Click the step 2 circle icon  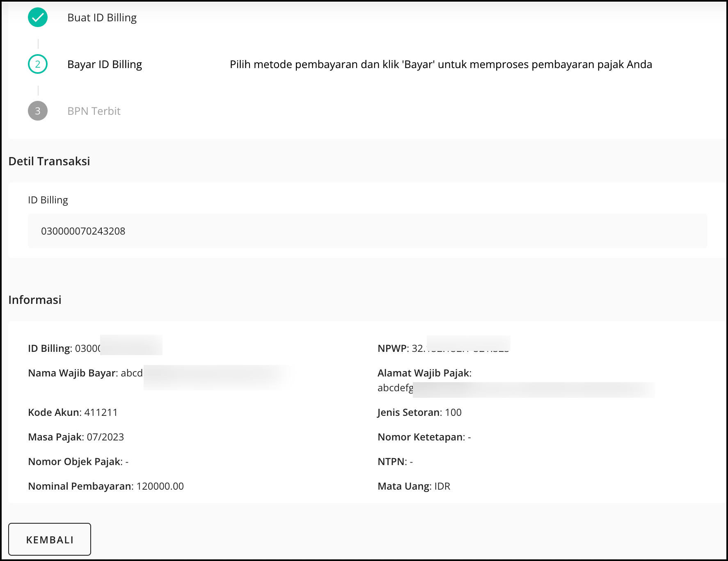(x=38, y=64)
